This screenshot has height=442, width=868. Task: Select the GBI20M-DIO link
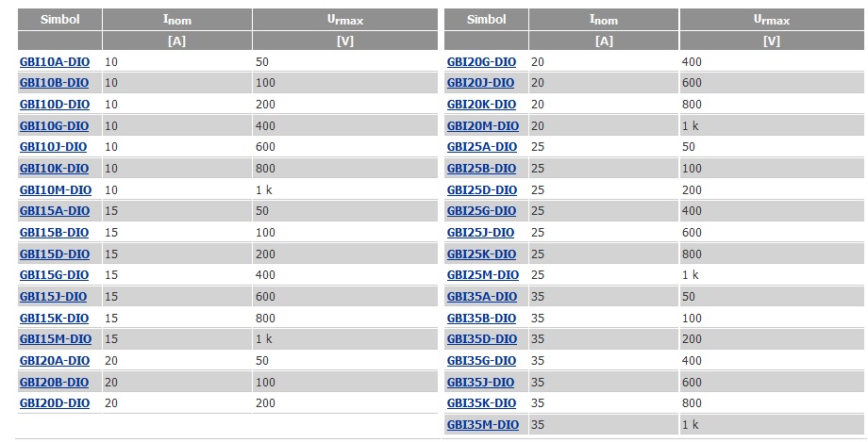tap(483, 126)
